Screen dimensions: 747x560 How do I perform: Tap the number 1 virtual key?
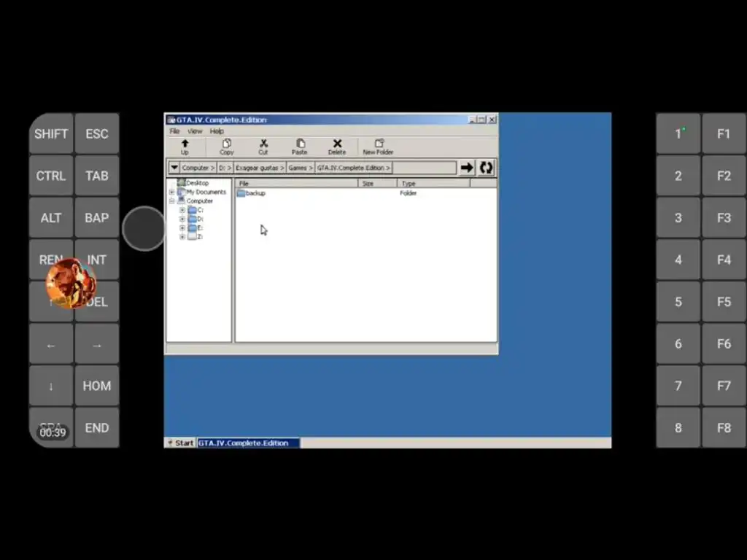(x=678, y=134)
